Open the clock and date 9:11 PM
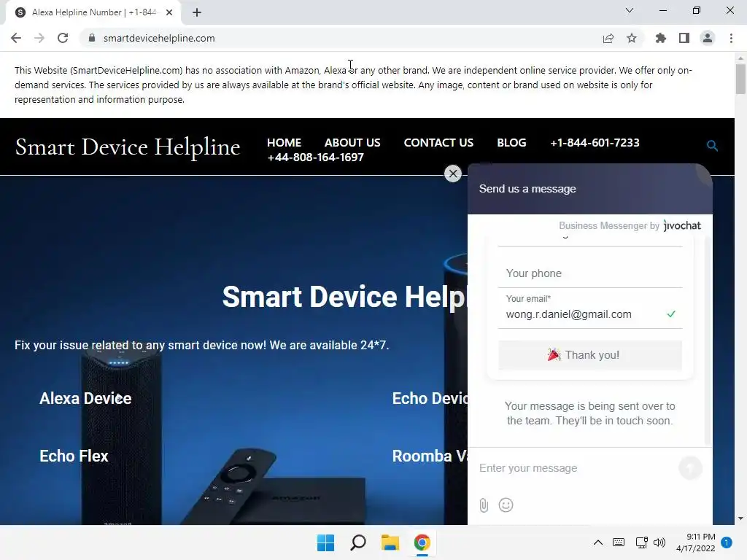The width and height of the screenshot is (747, 560). coord(695,542)
